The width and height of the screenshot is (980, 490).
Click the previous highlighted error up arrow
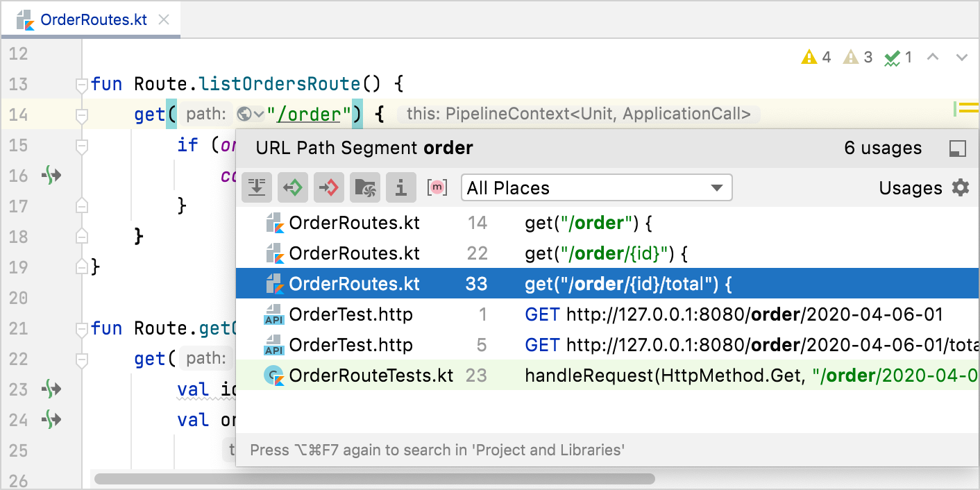pos(933,58)
